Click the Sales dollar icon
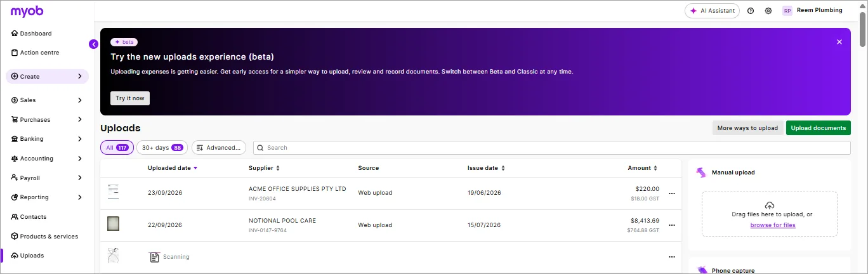This screenshot has width=868, height=274. (15, 100)
